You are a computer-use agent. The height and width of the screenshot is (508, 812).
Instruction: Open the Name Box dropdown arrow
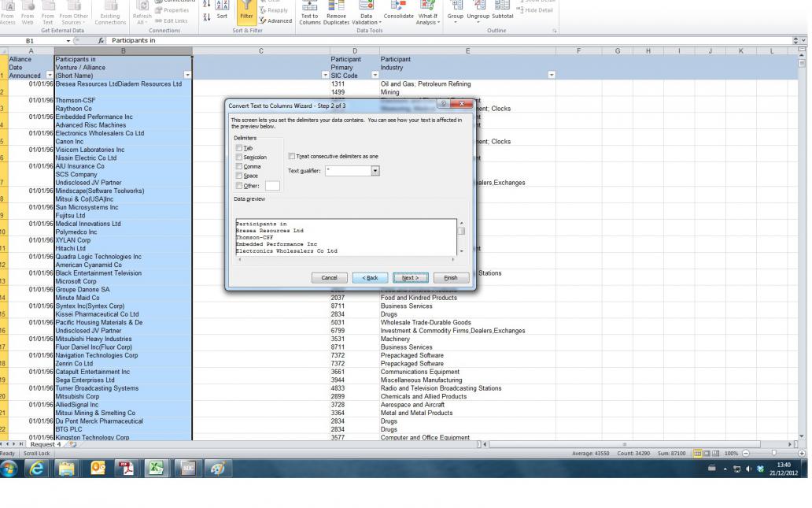click(x=68, y=40)
